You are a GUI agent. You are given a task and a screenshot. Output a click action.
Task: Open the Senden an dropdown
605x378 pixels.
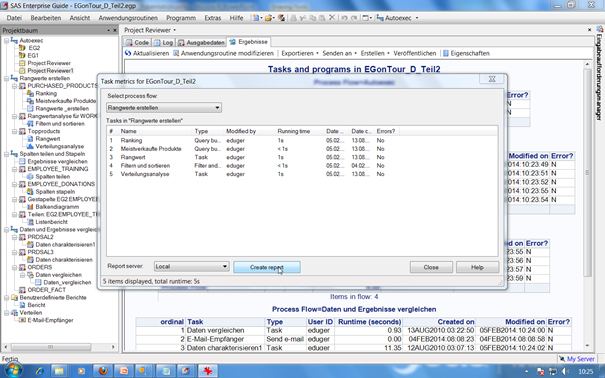pyautogui.click(x=340, y=53)
